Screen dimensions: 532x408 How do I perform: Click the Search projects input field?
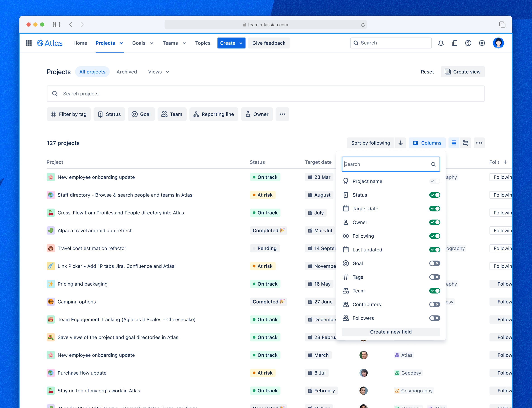point(266,93)
